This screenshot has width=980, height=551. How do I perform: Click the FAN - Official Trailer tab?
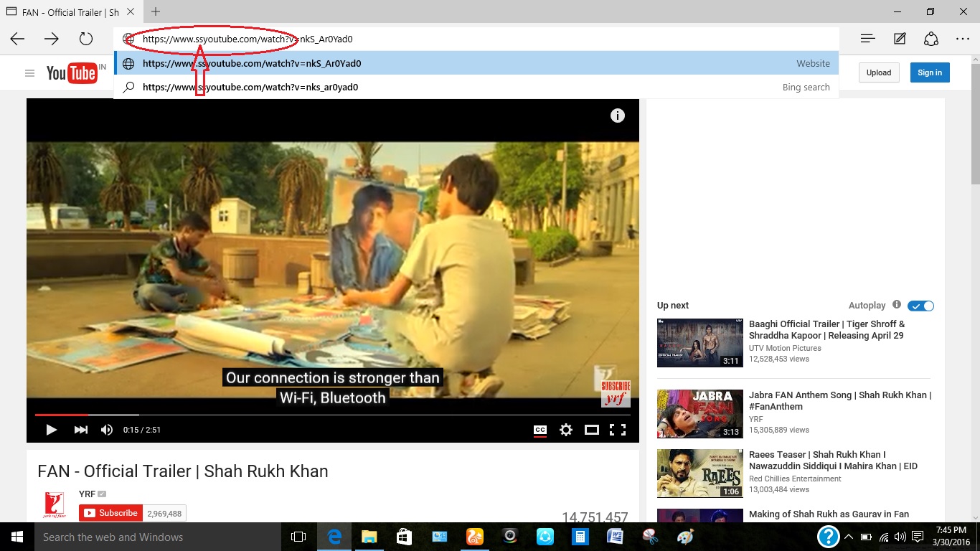[70, 11]
